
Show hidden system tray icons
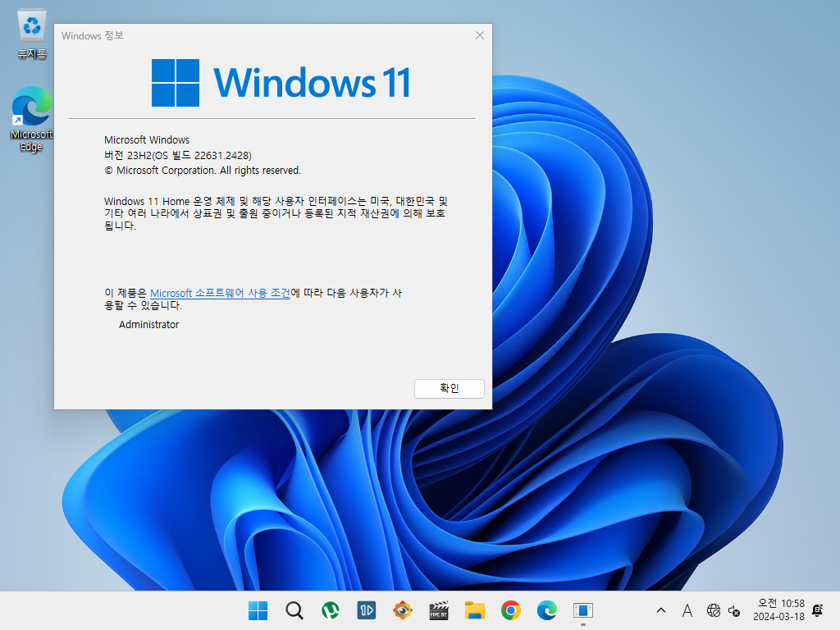tap(661, 610)
